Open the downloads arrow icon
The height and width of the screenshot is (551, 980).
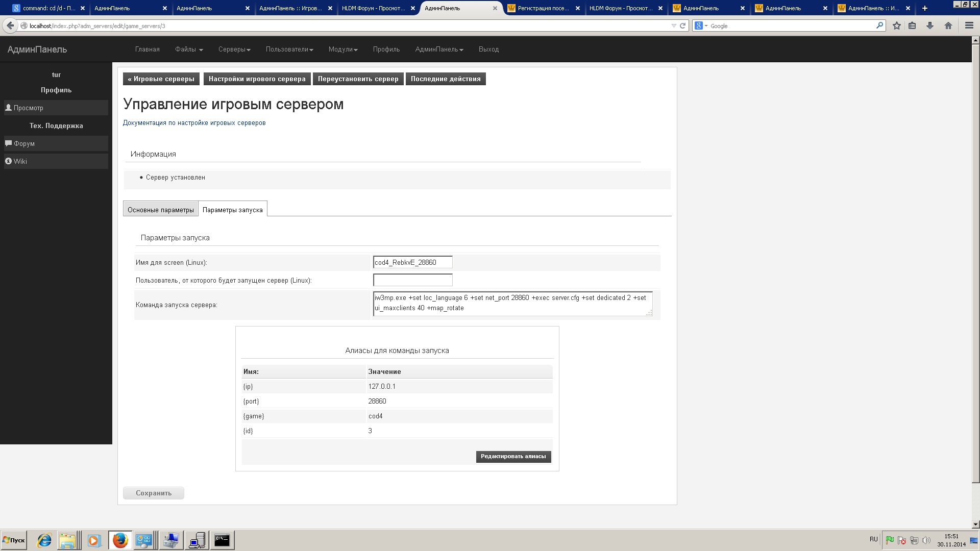(x=930, y=26)
